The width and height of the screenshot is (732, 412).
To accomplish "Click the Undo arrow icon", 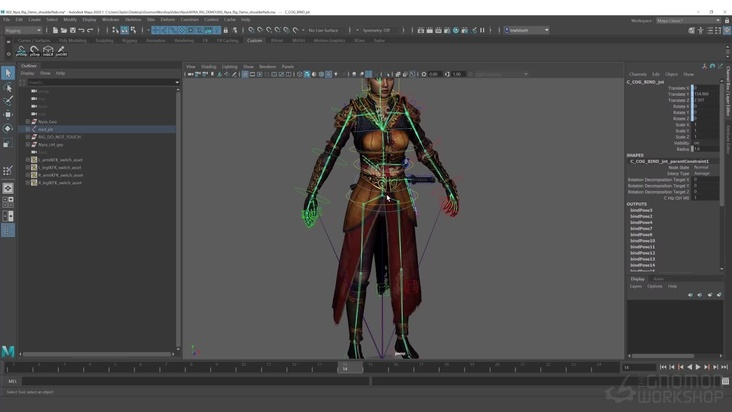I will (x=81, y=30).
